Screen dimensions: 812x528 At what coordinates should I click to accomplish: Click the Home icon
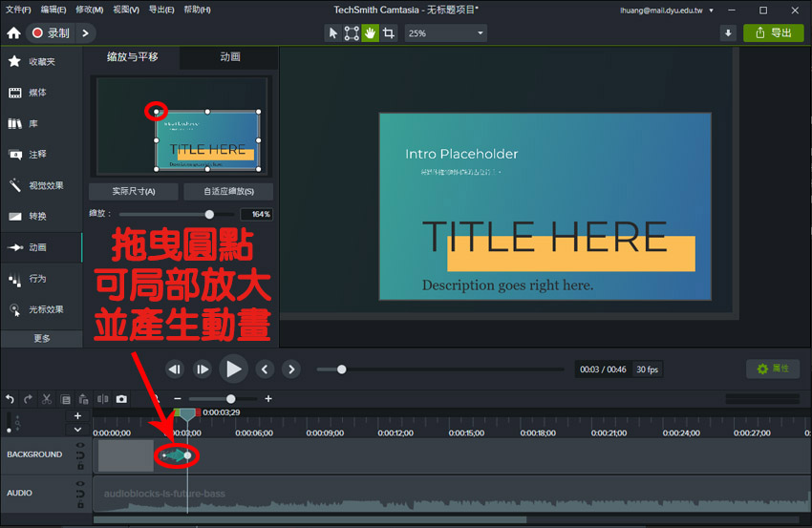[x=13, y=33]
